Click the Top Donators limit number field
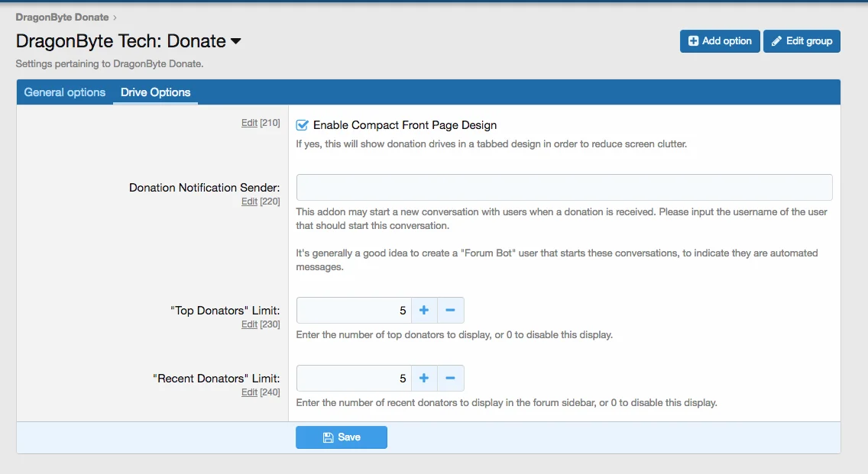 [x=354, y=311]
